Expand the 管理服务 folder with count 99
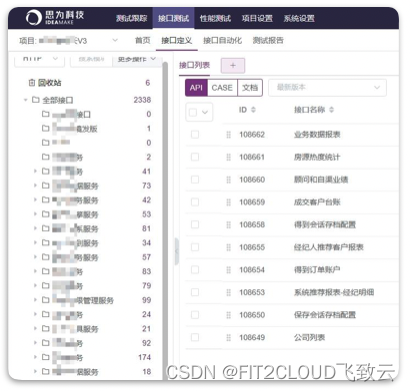410x391 pixels. pyautogui.click(x=35, y=300)
